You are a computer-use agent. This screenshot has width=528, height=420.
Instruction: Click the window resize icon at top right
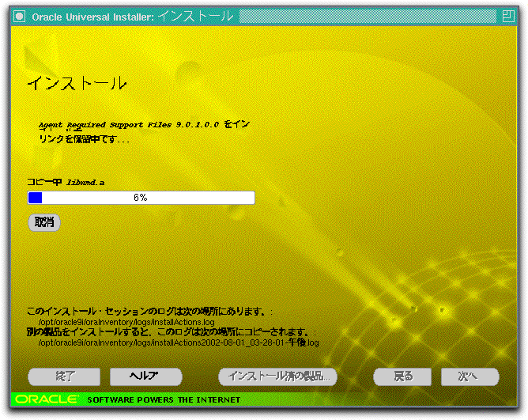click(507, 17)
